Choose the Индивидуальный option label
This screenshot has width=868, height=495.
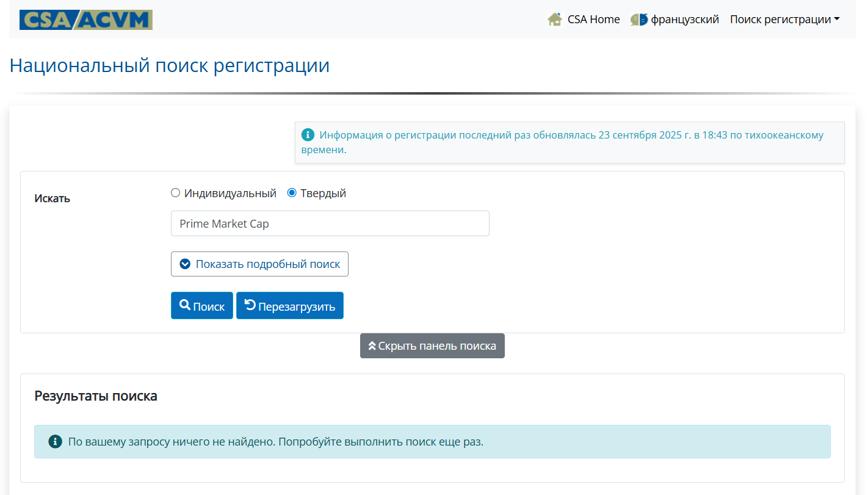click(x=230, y=193)
